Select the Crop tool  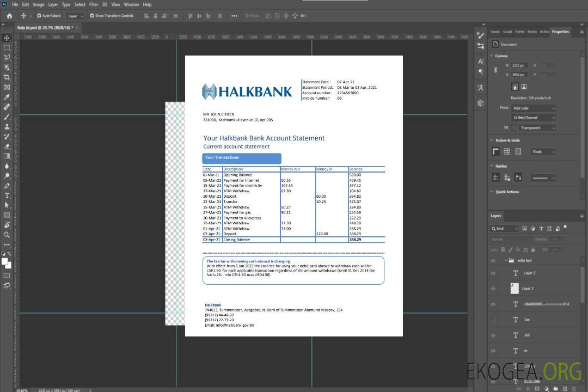(x=7, y=77)
